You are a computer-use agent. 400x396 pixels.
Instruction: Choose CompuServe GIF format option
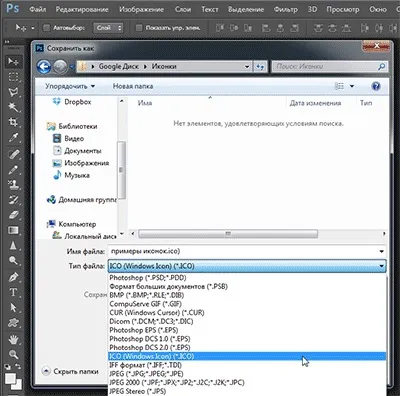[x=247, y=304]
